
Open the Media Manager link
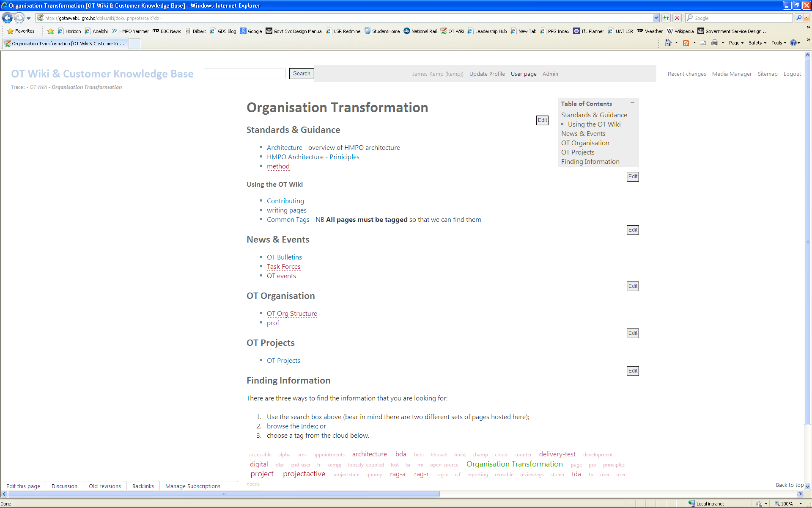tap(732, 74)
